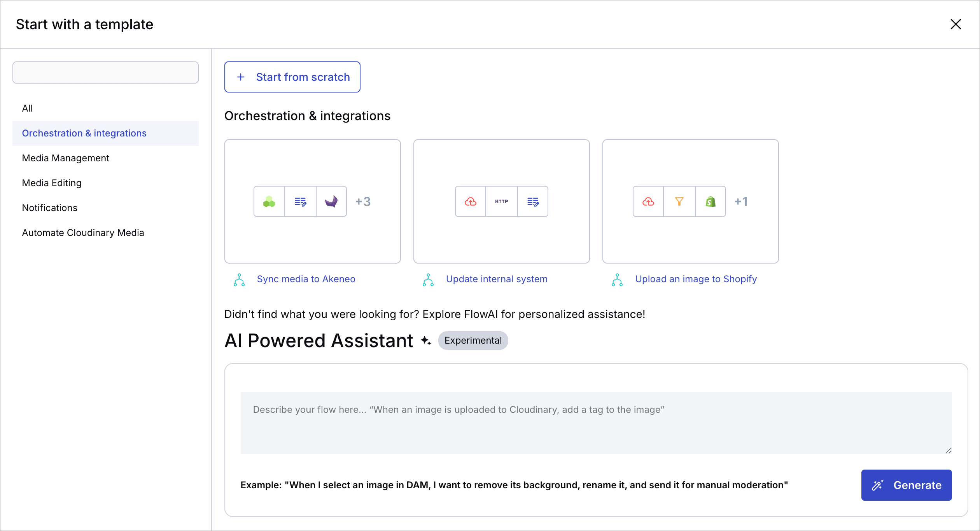This screenshot has height=531, width=980.
Task: Click edit metadata icon in Akeneo template
Action: click(300, 201)
